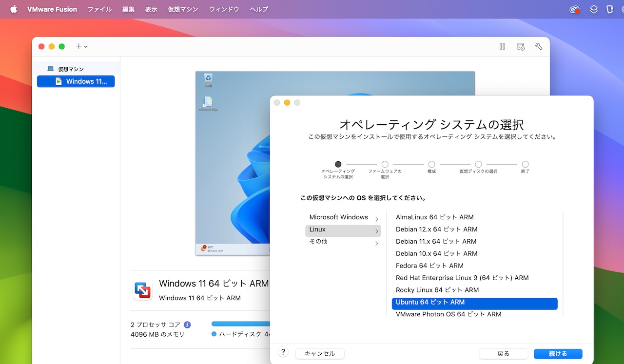Image resolution: width=624 pixels, height=364 pixels.
Task: Click the Creative Cloud menu bar icon
Action: [x=574, y=9]
